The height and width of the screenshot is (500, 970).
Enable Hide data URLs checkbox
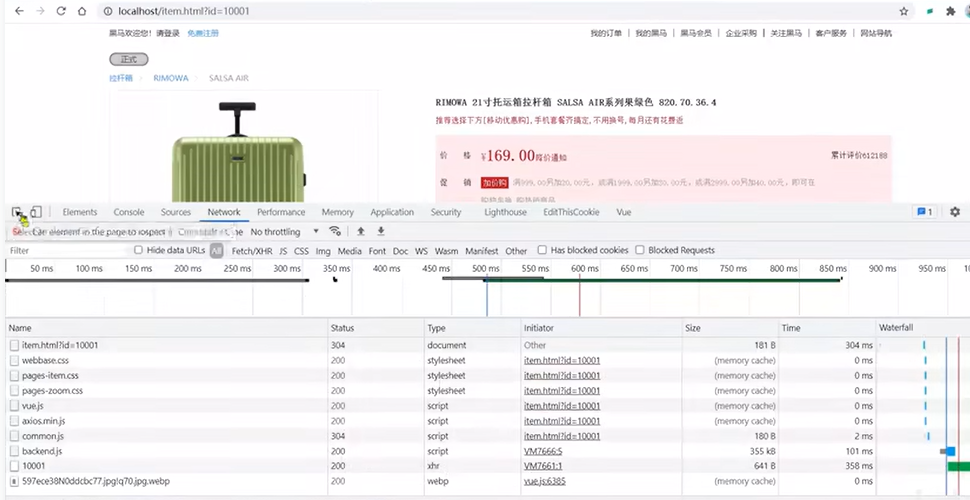(139, 250)
